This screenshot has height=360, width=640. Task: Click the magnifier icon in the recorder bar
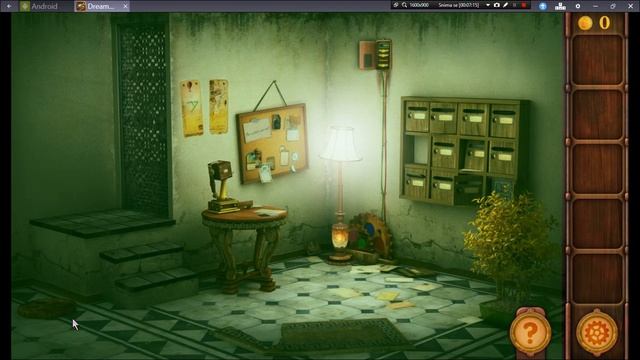pyautogui.click(x=404, y=5)
